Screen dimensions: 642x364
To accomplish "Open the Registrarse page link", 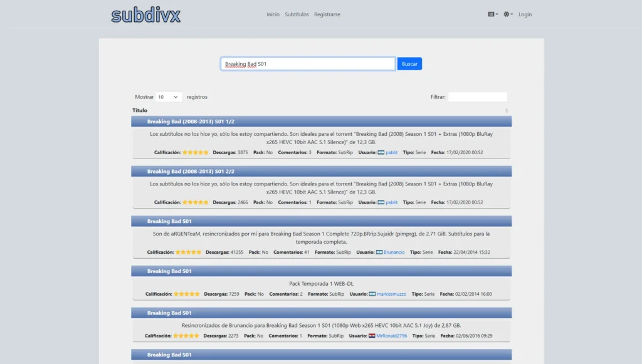I will tap(327, 14).
